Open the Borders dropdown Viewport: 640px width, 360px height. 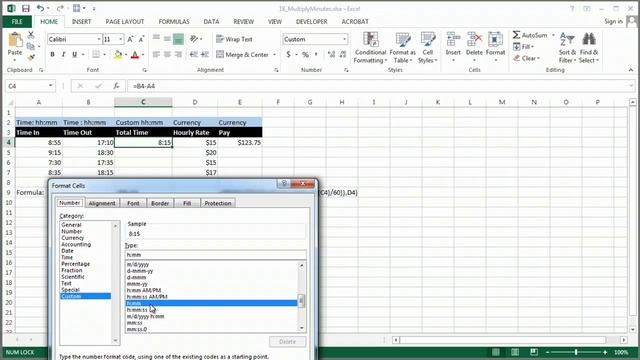[105, 54]
